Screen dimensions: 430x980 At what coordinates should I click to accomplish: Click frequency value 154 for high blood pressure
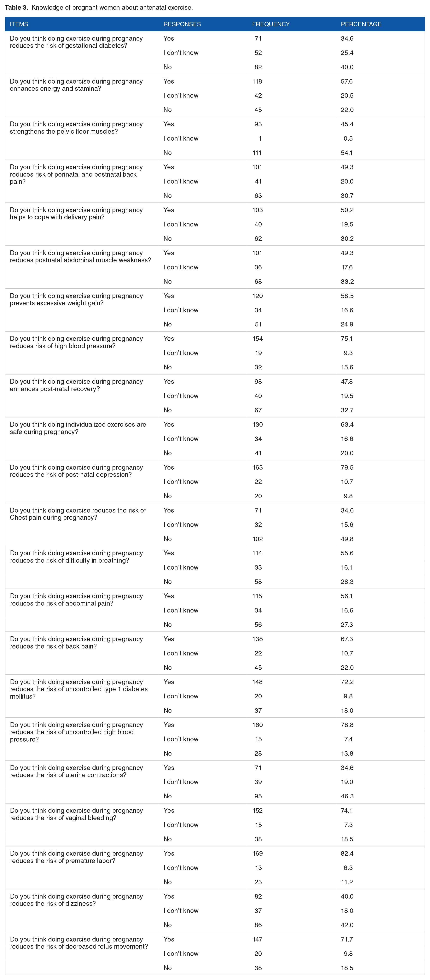(x=257, y=339)
